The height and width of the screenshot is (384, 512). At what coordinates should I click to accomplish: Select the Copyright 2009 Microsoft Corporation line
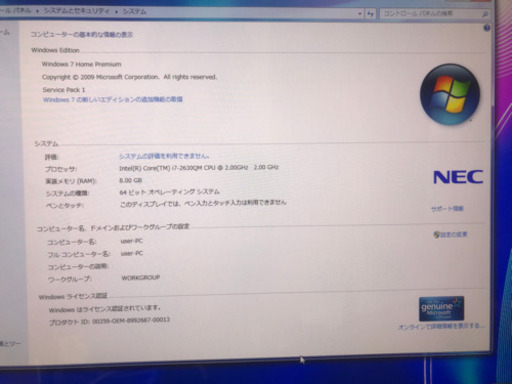coord(129,77)
